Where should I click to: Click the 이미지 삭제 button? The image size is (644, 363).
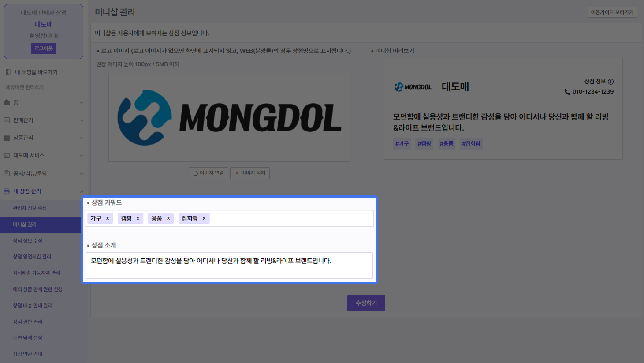(250, 173)
